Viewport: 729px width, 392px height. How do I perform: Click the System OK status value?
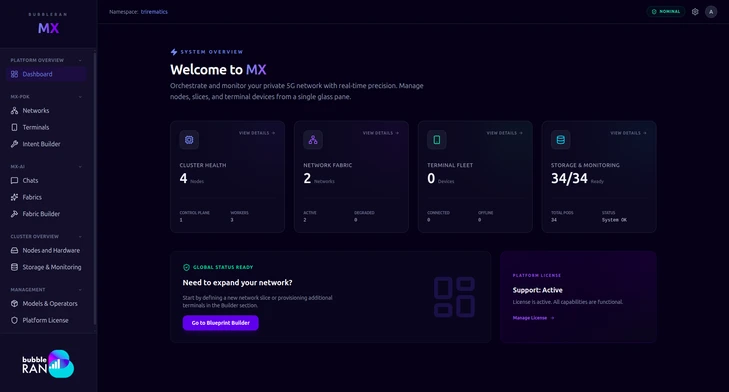pos(614,220)
